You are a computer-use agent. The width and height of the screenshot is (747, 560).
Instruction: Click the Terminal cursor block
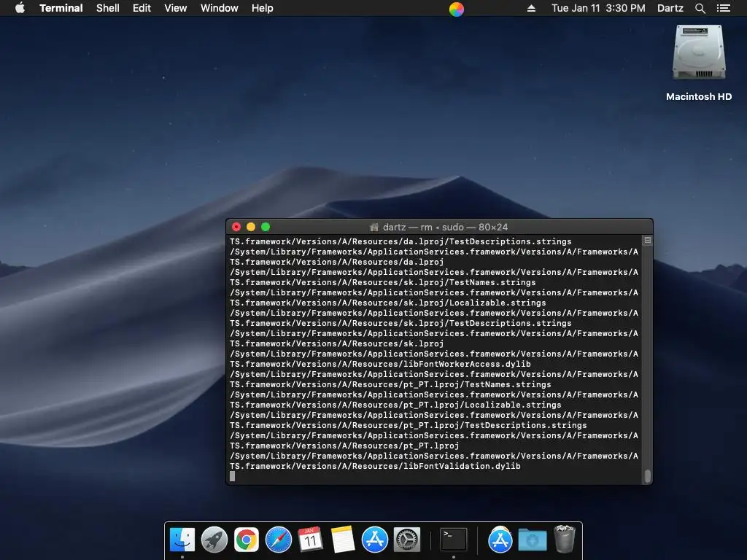click(233, 476)
